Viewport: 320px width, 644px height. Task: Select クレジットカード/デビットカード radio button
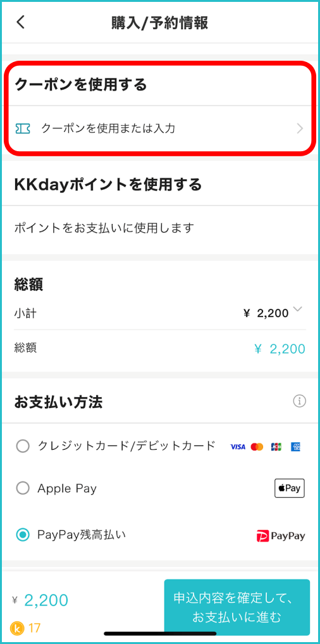point(23,445)
